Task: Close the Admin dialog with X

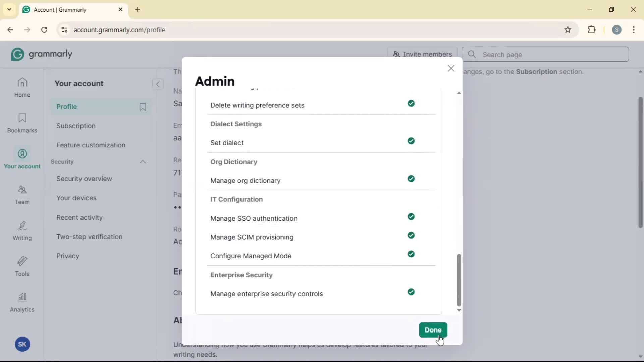Action: 451,69
